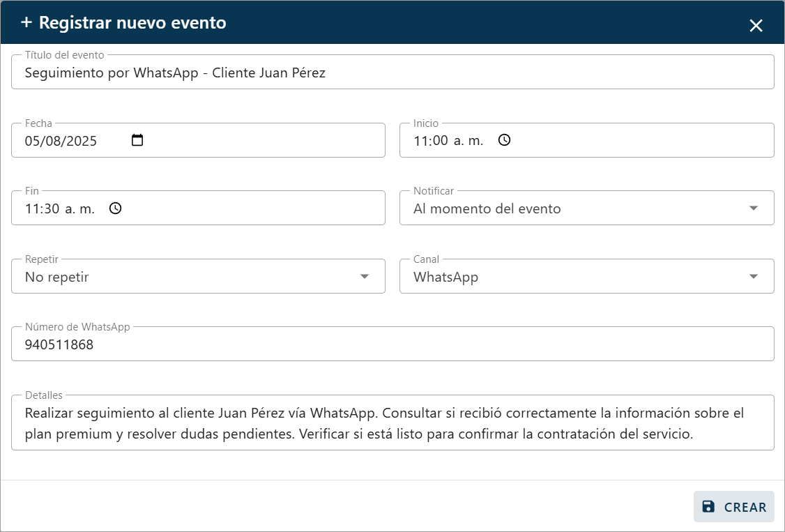785x532 pixels.
Task: Click the save icon on the CREAR button
Action: (707, 507)
